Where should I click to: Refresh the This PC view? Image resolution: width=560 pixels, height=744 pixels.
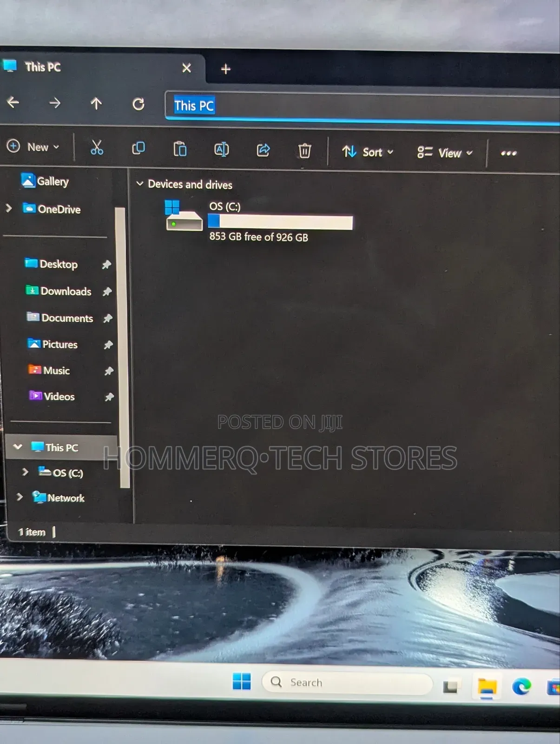[x=138, y=104]
